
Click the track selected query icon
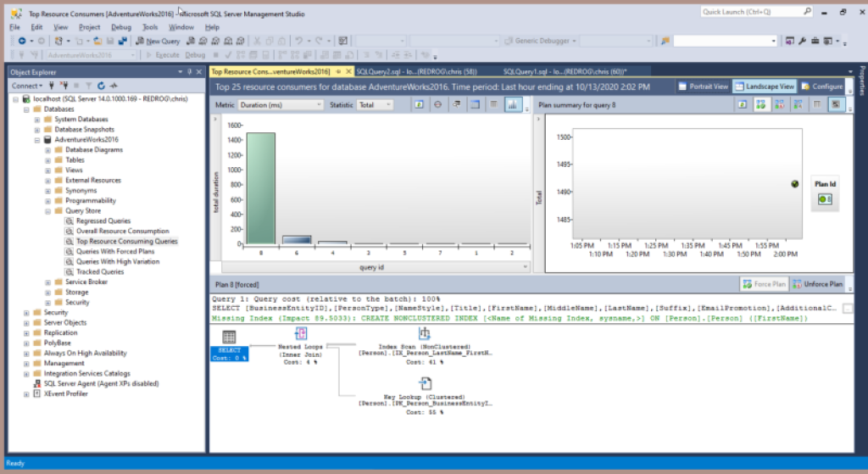point(438,104)
